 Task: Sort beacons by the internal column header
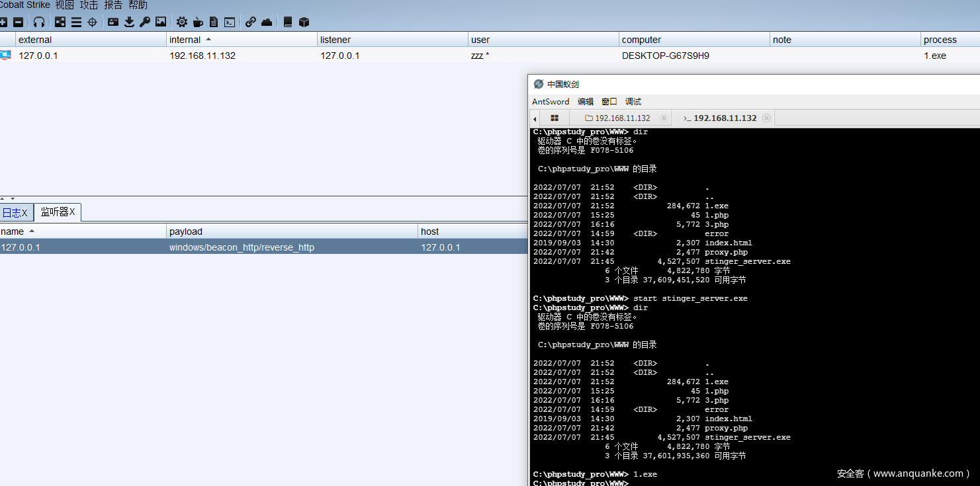pos(185,40)
